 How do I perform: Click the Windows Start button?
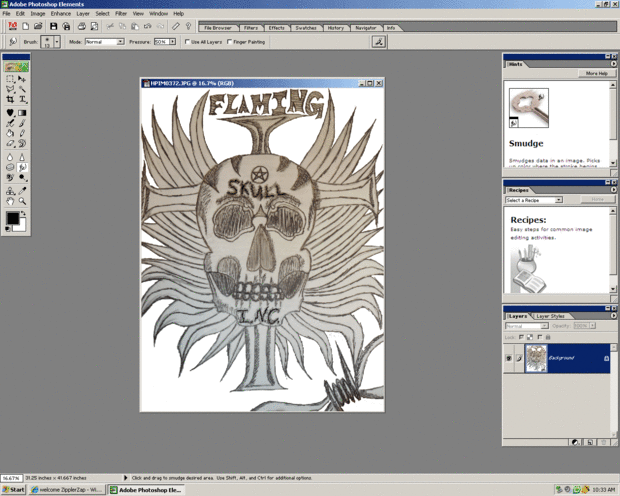(13, 490)
